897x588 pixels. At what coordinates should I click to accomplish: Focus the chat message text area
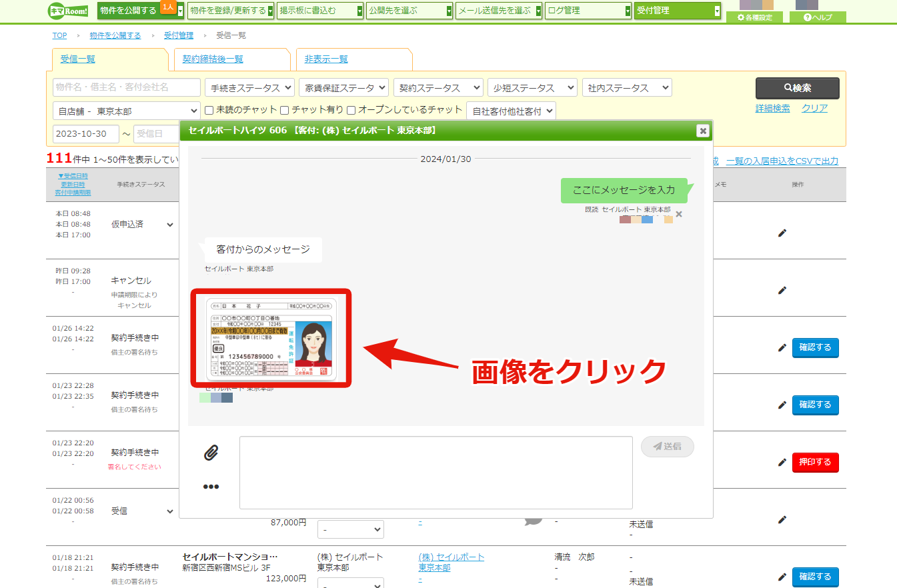[436, 473]
